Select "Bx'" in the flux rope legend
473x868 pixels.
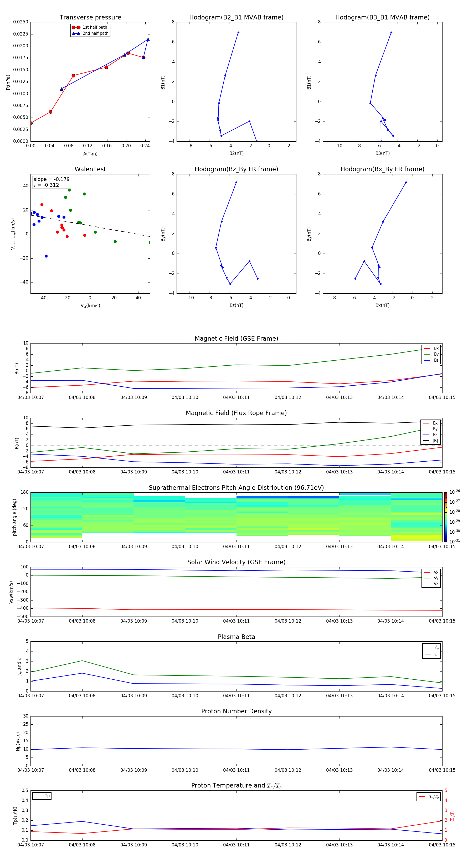[x=431, y=423]
